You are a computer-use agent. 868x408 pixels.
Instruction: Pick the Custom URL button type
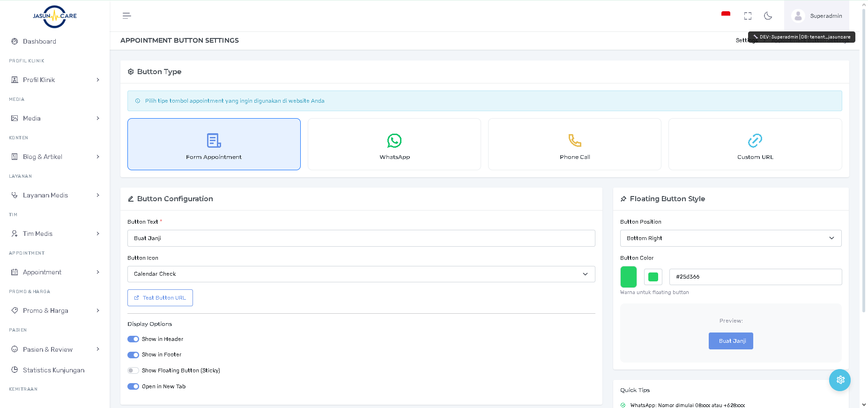tap(755, 144)
